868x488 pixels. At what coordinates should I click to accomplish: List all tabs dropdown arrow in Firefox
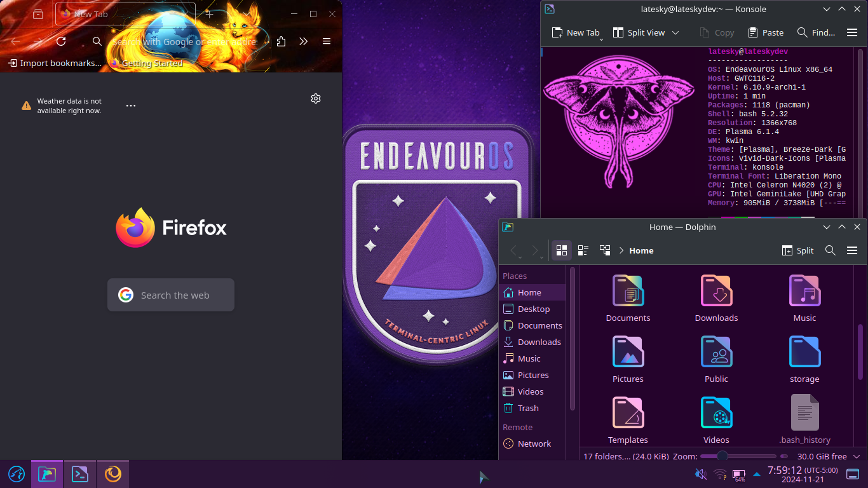[x=247, y=14]
